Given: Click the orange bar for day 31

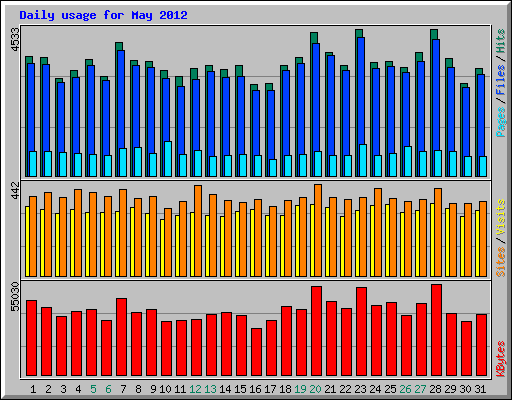Looking at the screenshot, I should [x=483, y=239].
